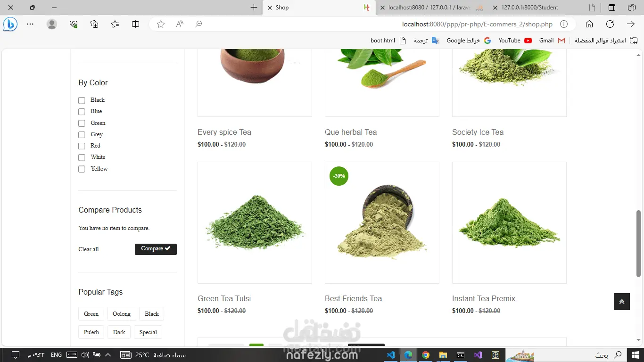The height and width of the screenshot is (362, 644).
Task: Select the Black popular tag
Action: tap(152, 314)
